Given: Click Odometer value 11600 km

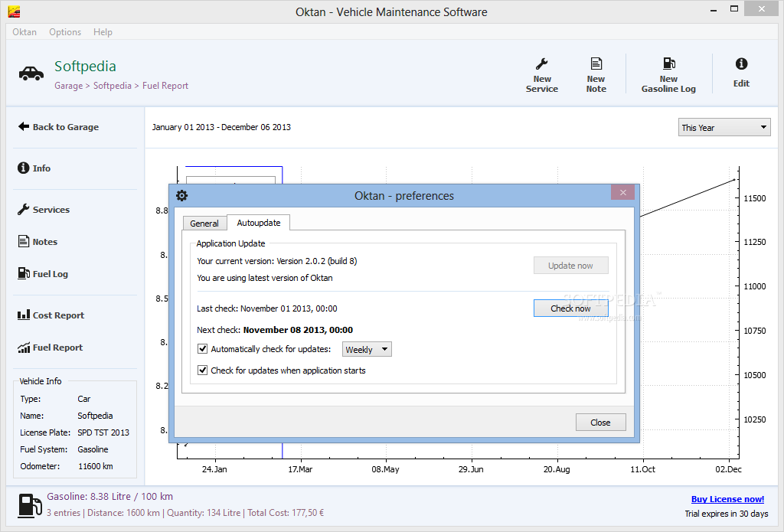Looking at the screenshot, I should 96,466.
